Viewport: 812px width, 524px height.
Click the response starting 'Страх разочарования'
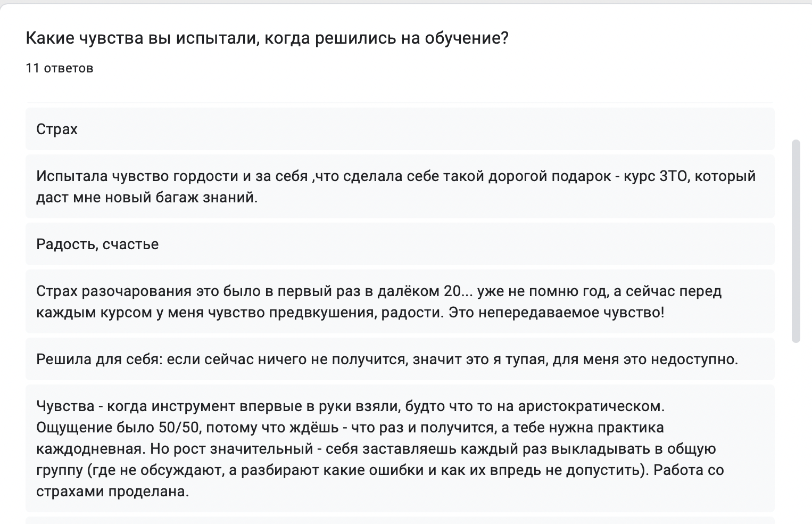coord(399,301)
